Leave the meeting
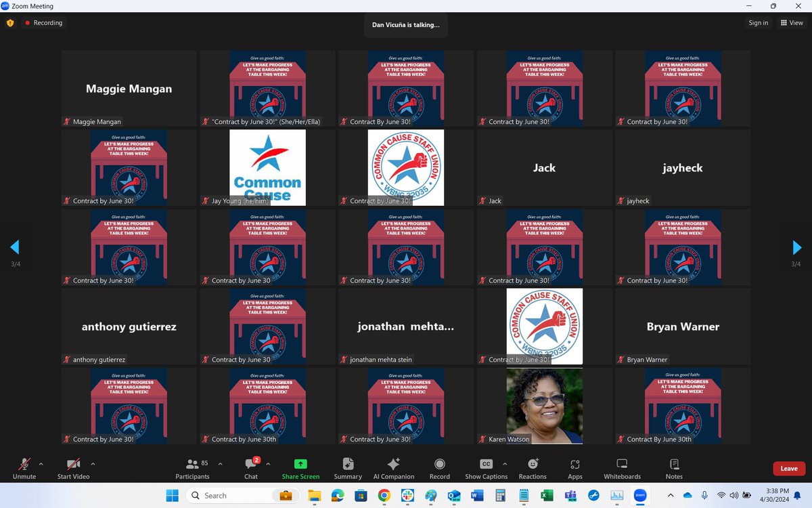Image resolution: width=812 pixels, height=508 pixels. (x=789, y=468)
